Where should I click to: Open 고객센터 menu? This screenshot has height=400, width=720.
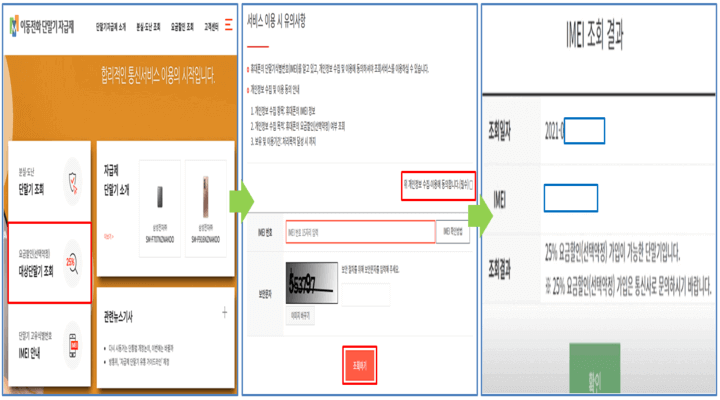click(x=211, y=27)
